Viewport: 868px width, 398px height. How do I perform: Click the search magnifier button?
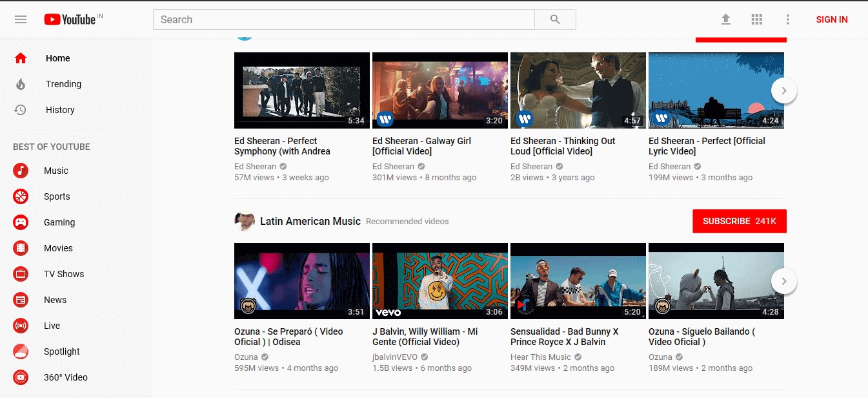pos(555,19)
